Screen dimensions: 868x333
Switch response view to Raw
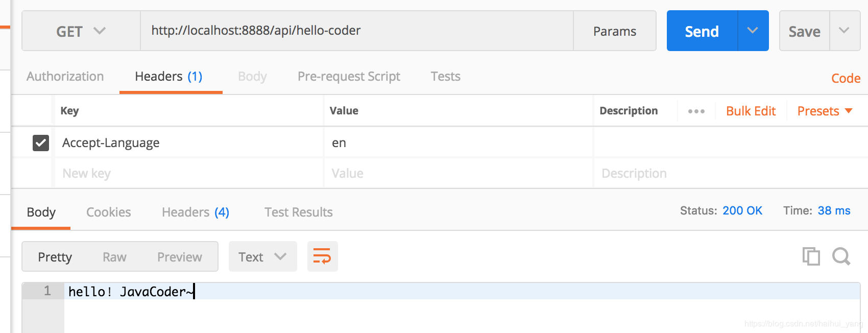pyautogui.click(x=114, y=257)
